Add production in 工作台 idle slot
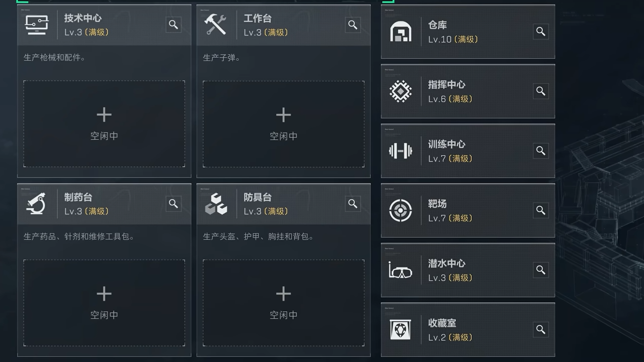The height and width of the screenshot is (362, 644). (283, 124)
